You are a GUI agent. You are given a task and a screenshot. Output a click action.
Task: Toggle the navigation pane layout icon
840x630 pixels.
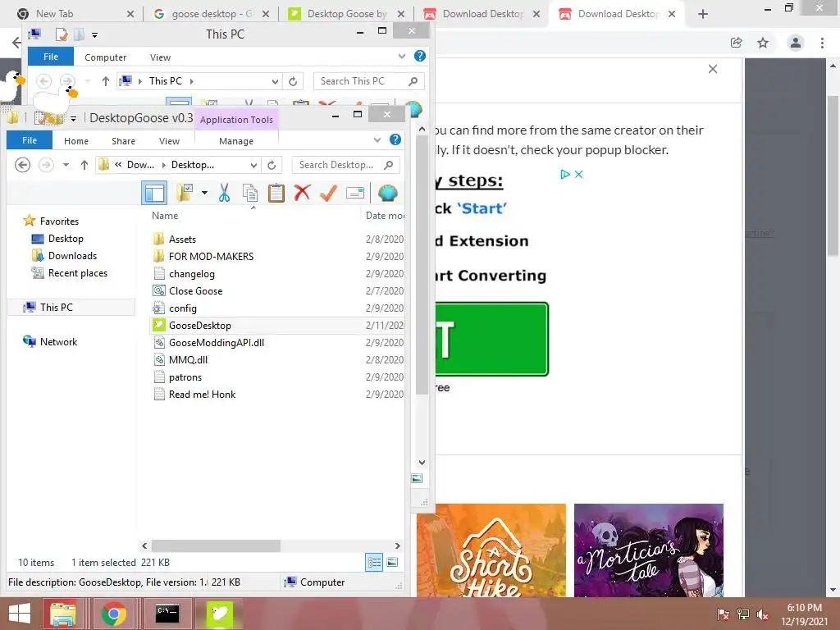(x=154, y=193)
